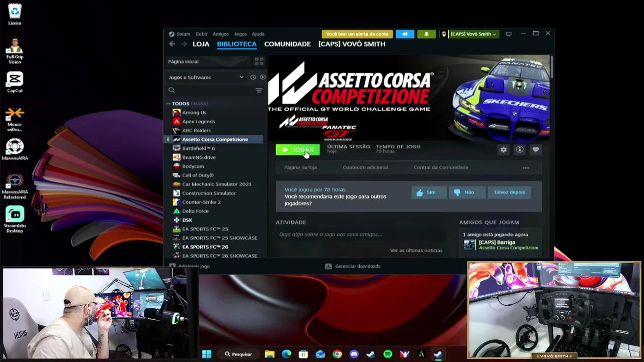Choose Talvez depois for the recommendation

509,193
